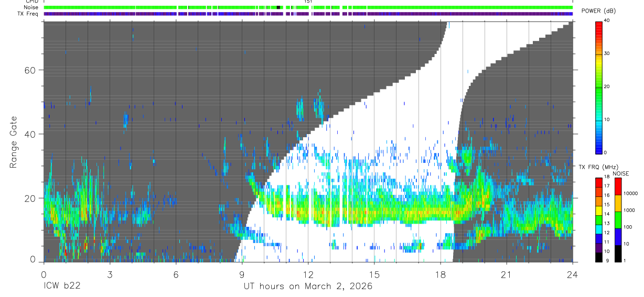
Task: Click the NOISE legend title
Action: 621,173
